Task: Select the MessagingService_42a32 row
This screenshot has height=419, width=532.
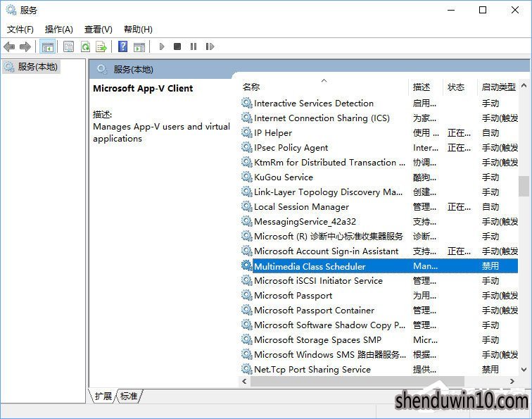Action: coord(379,222)
